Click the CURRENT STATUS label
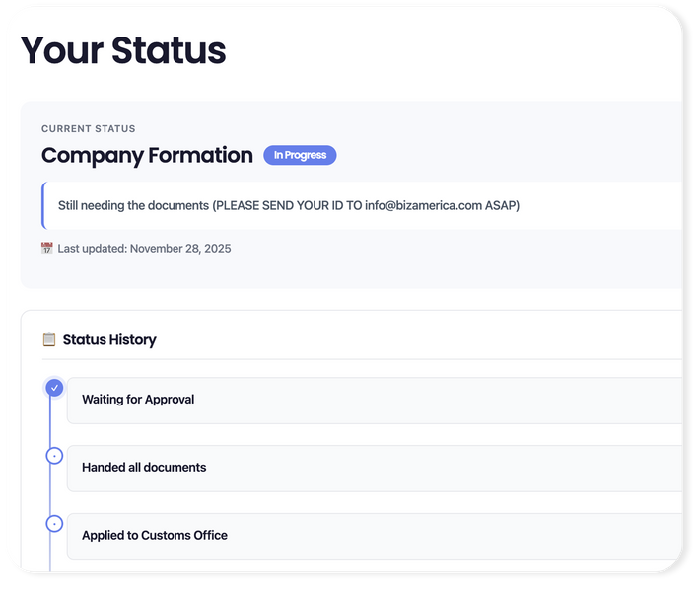Viewport: 700px width, 589px height. point(89,129)
